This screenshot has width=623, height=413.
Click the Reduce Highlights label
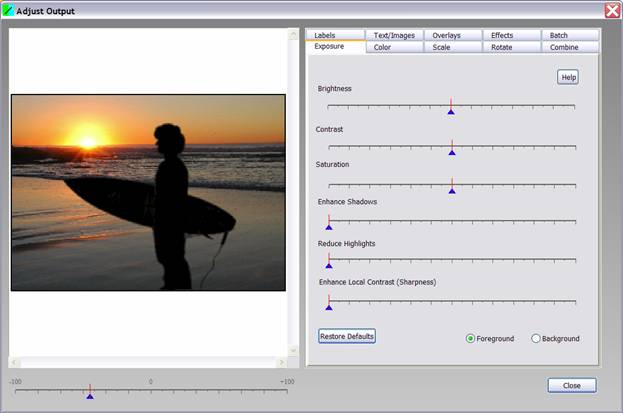[x=346, y=243]
